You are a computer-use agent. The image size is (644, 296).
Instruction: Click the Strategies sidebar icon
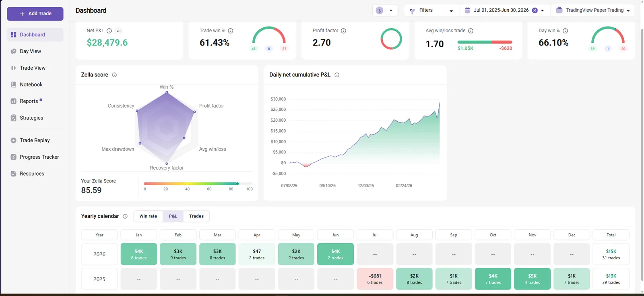pos(13,118)
